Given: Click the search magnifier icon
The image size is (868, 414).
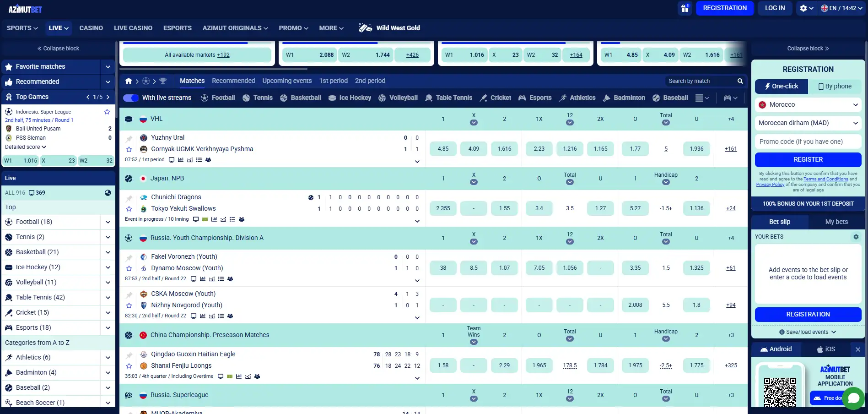Looking at the screenshot, I should point(740,81).
